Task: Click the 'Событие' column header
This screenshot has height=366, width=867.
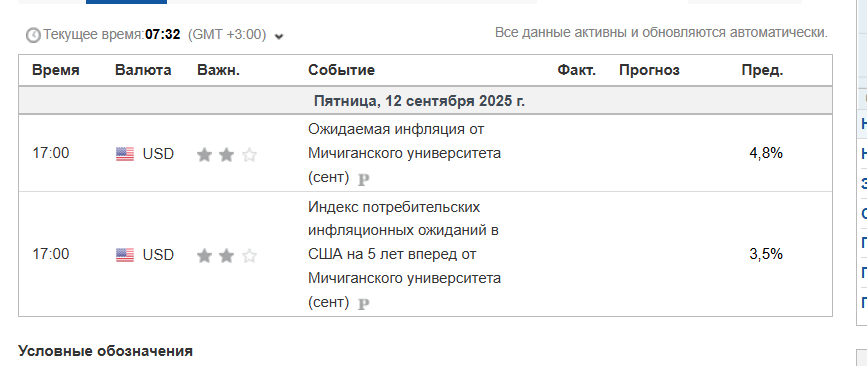Action: pos(341,70)
